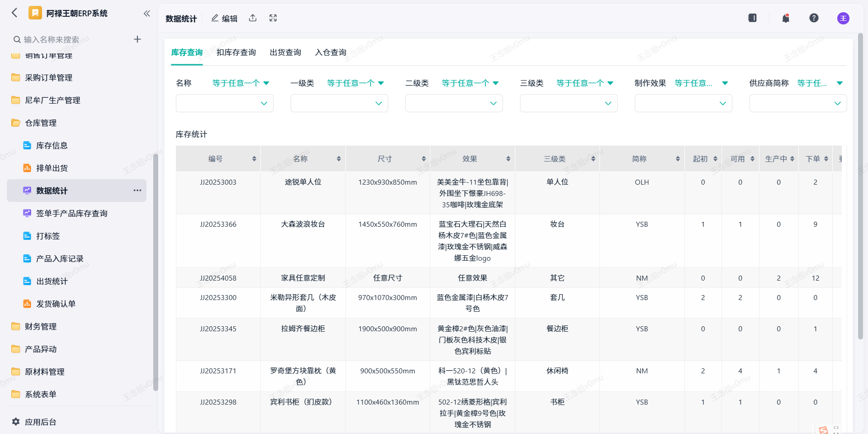The width and height of the screenshot is (868, 434).
Task: Click the plus icon to add item
Action: coord(137,39)
